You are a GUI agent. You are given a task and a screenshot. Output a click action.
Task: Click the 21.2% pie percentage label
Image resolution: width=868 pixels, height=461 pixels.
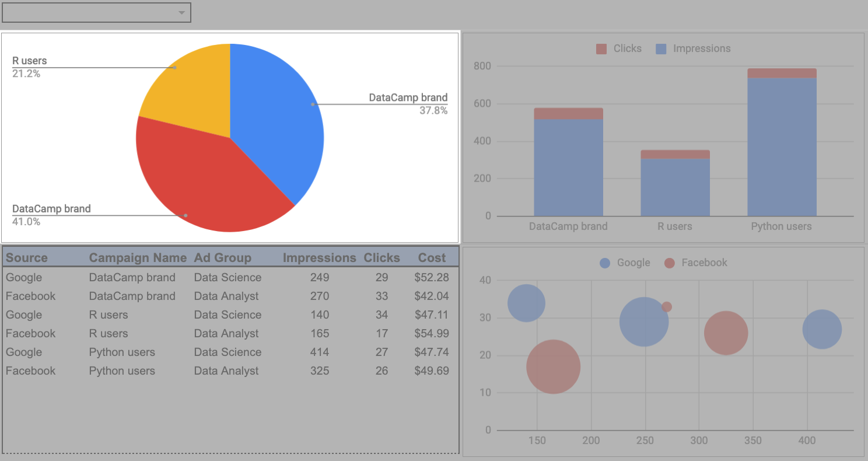coord(26,74)
